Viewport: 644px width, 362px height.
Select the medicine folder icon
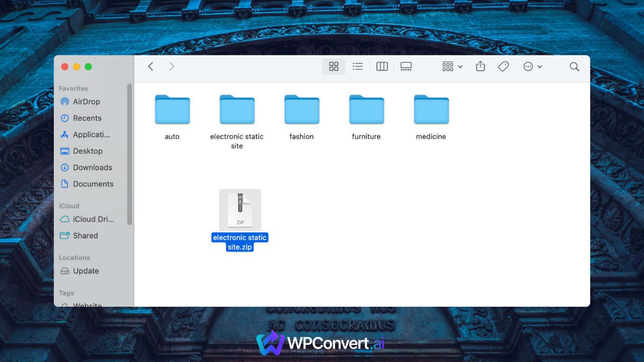click(431, 109)
